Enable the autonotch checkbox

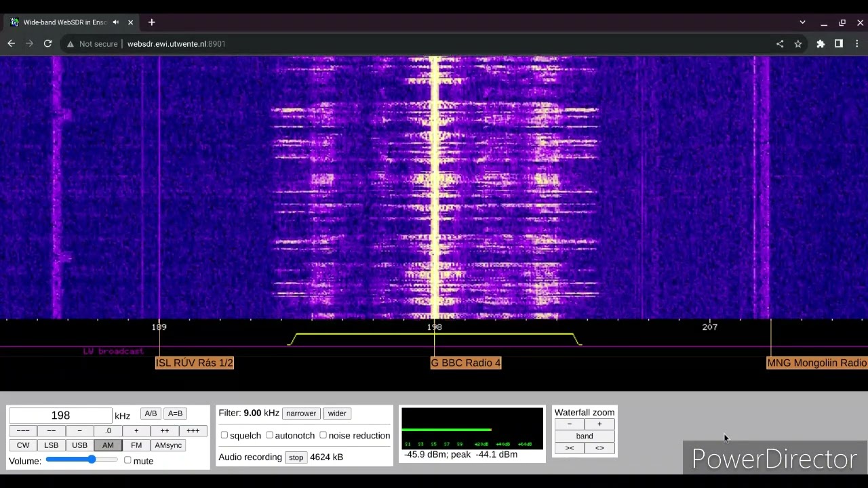tap(270, 435)
